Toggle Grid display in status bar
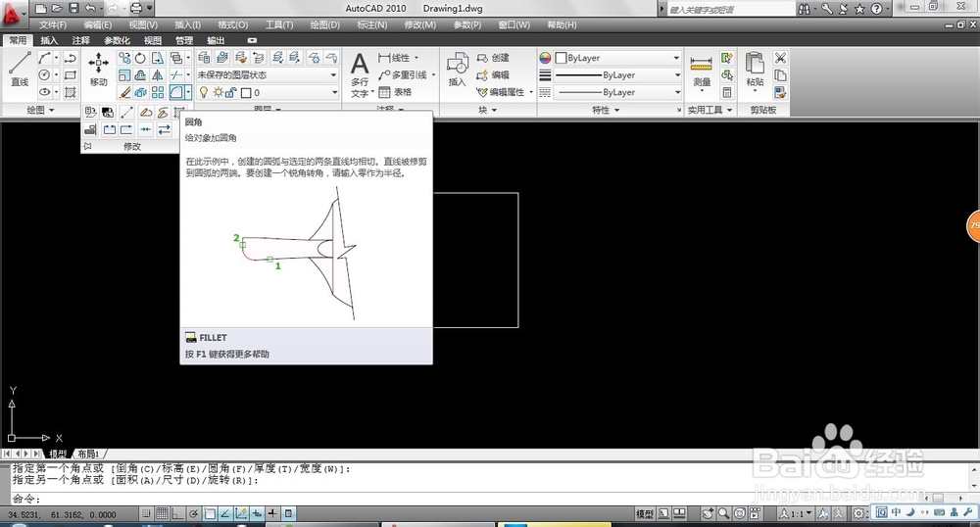Image resolution: width=980 pixels, height=527 pixels. coord(162,514)
